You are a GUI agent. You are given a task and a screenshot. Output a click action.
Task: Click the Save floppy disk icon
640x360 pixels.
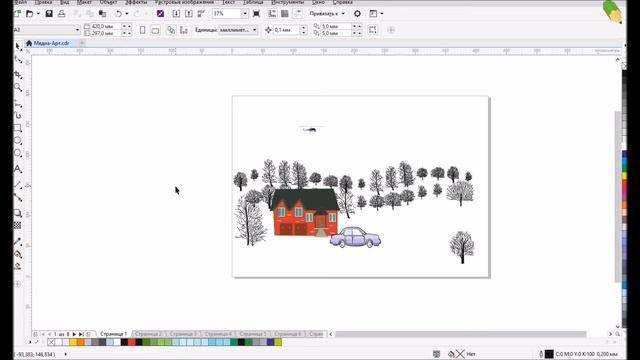pyautogui.click(x=49, y=13)
